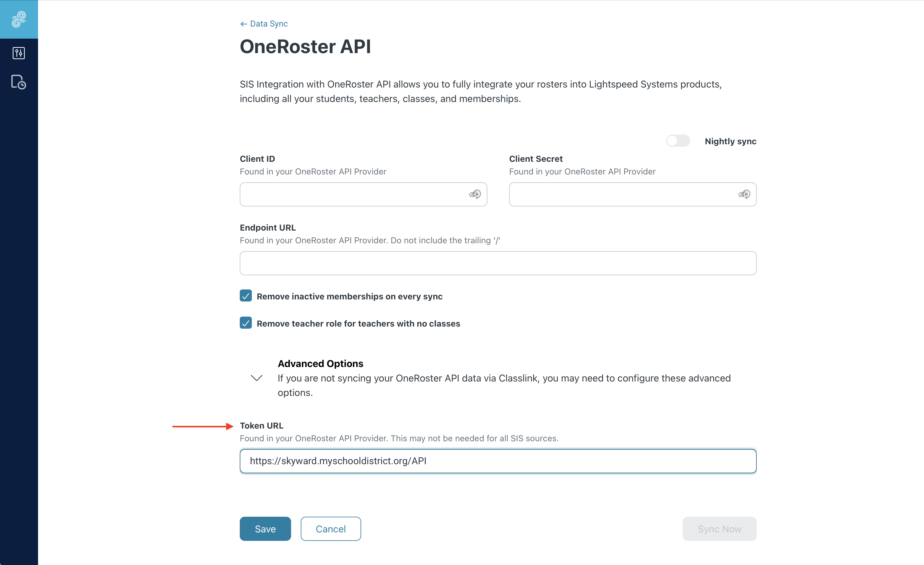Open the settings sliders icon in sidebar
924x565 pixels.
pos(19,53)
